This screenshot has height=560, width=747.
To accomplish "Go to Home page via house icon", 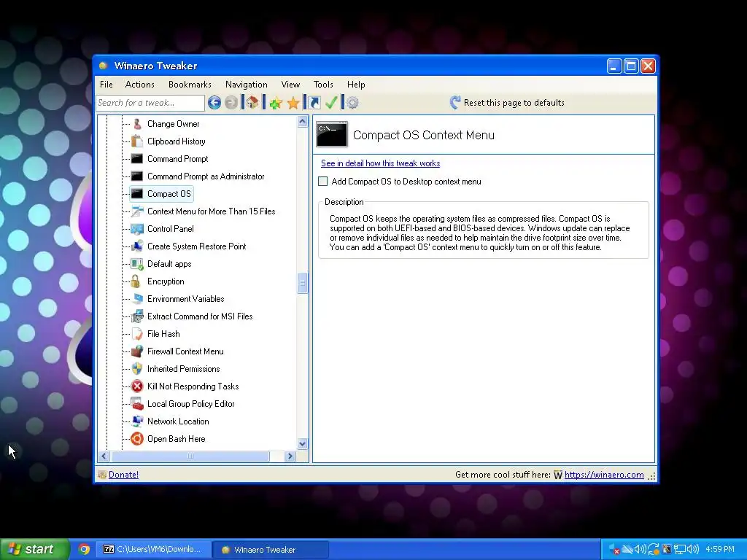I will tap(252, 102).
